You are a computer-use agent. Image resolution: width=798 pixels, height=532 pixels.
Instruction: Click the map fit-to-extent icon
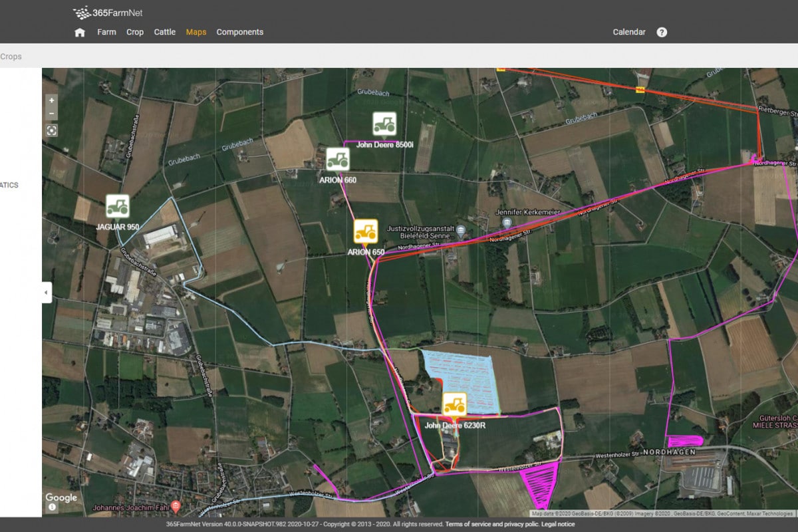coord(52,130)
